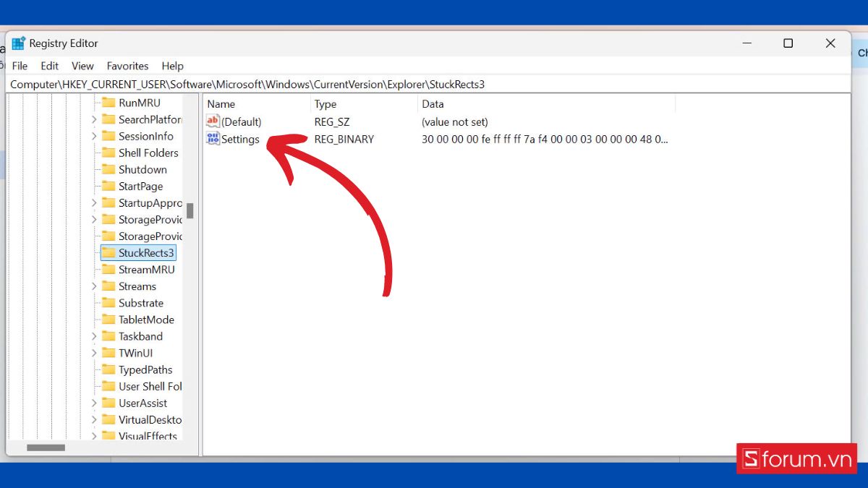Click the TypedPaths folder icon
Image resolution: width=868 pixels, height=488 pixels.
point(109,369)
